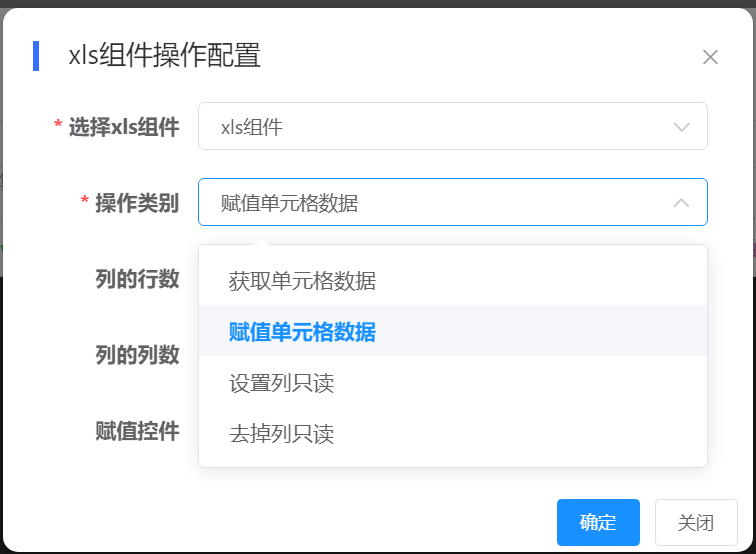Click the 选择xls组件 required field label
The image size is (756, 554).
coord(123,127)
